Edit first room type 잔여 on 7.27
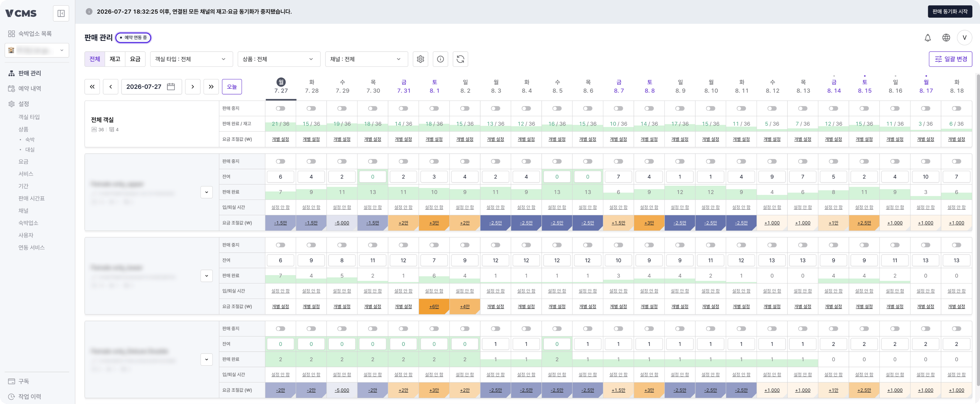This screenshot has width=980, height=404. 280,177
